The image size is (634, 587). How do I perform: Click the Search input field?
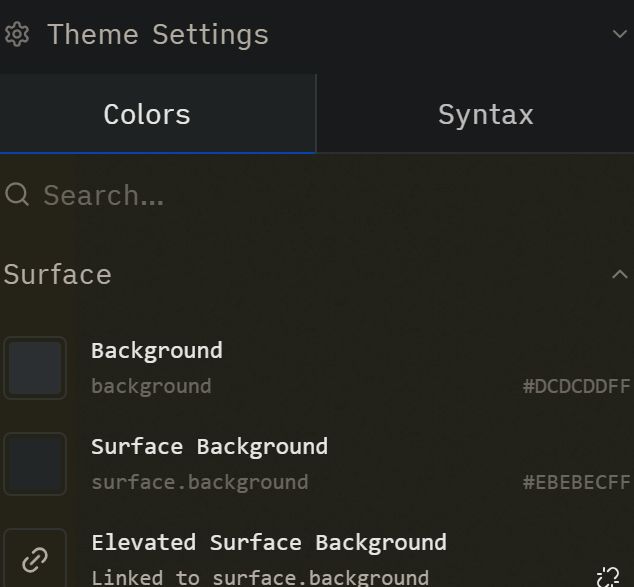click(x=300, y=195)
